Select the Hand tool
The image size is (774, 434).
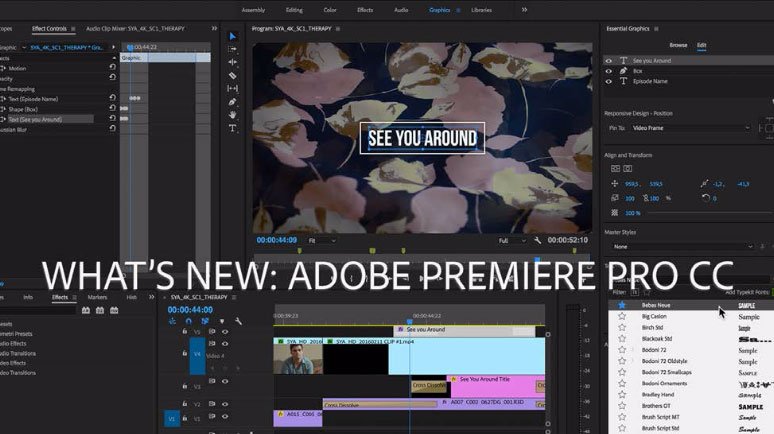(x=232, y=115)
